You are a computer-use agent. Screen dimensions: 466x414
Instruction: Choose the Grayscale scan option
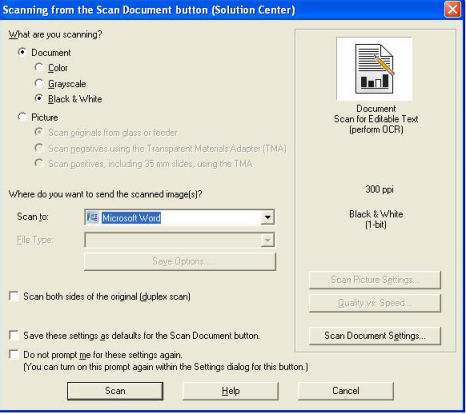[39, 83]
